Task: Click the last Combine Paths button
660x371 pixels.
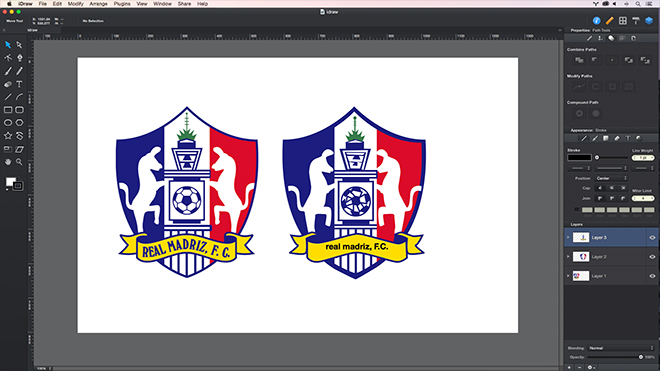Action: pos(645,60)
